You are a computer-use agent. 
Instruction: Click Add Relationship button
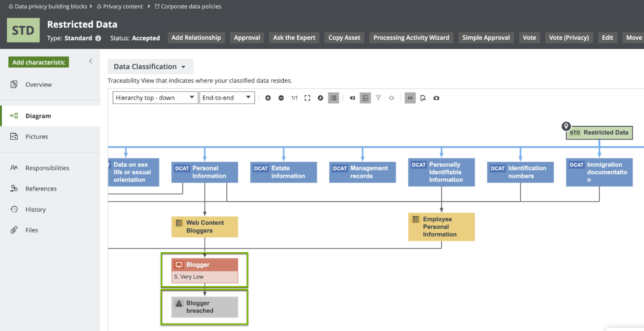pyautogui.click(x=196, y=38)
